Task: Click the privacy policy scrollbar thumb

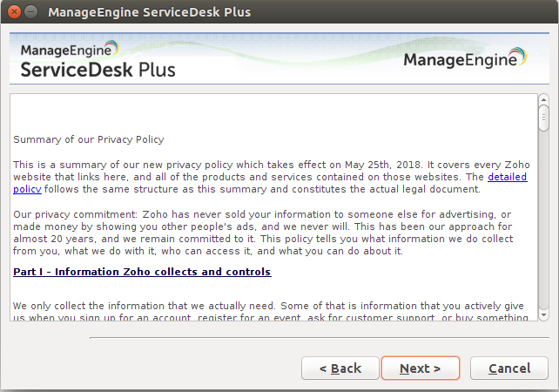Action: (544, 118)
